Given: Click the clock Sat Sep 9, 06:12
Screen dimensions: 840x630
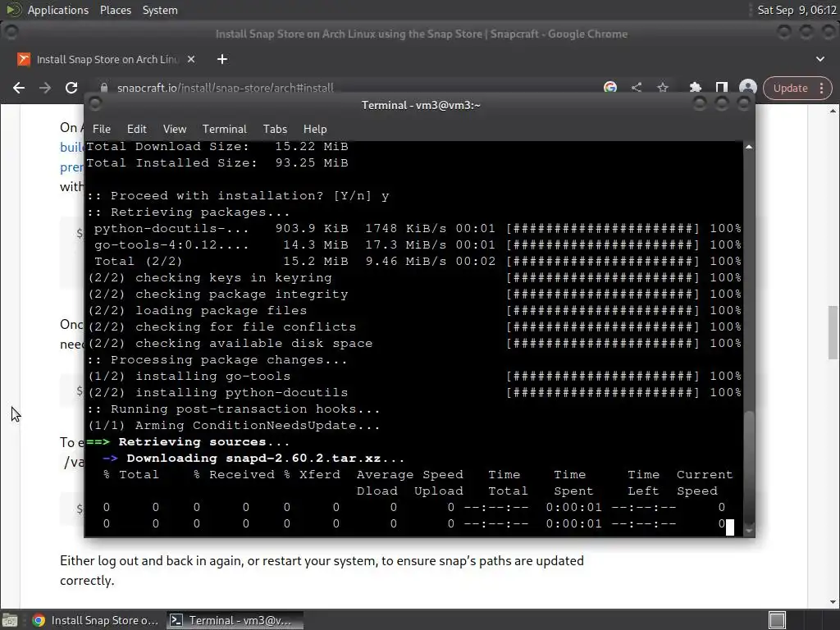Looking at the screenshot, I should click(797, 10).
